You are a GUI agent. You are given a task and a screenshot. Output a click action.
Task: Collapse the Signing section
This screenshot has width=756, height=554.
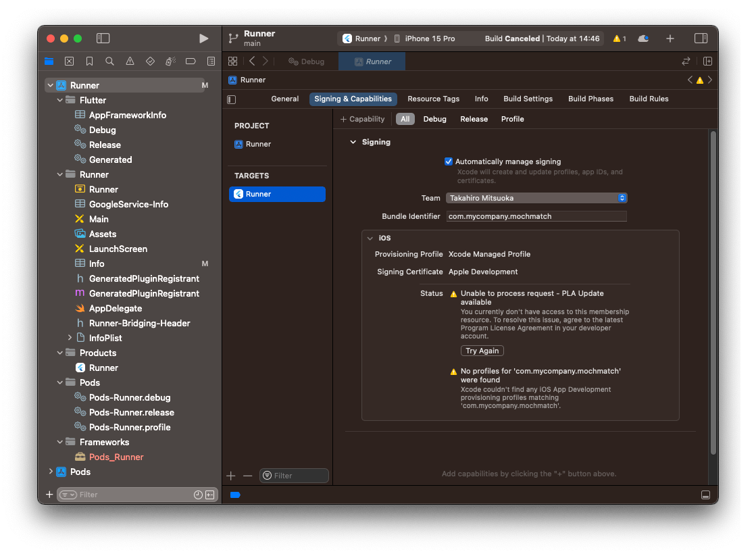(353, 143)
